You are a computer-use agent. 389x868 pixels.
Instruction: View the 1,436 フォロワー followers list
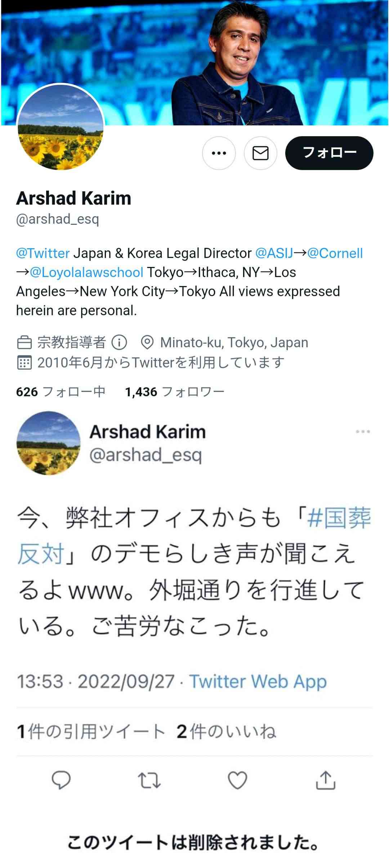pyautogui.click(x=175, y=392)
